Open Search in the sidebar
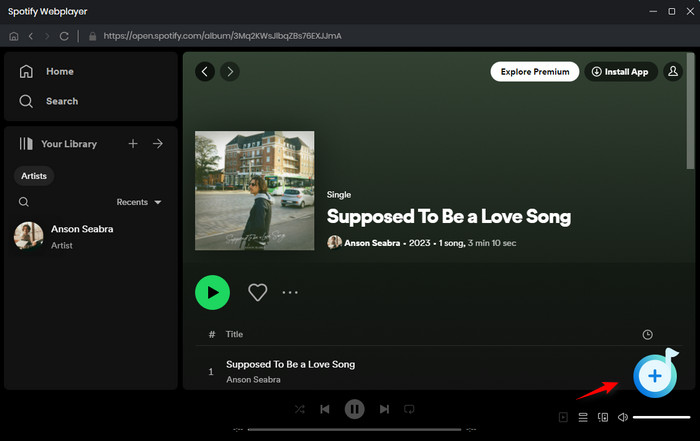The image size is (700, 441). coord(49,101)
